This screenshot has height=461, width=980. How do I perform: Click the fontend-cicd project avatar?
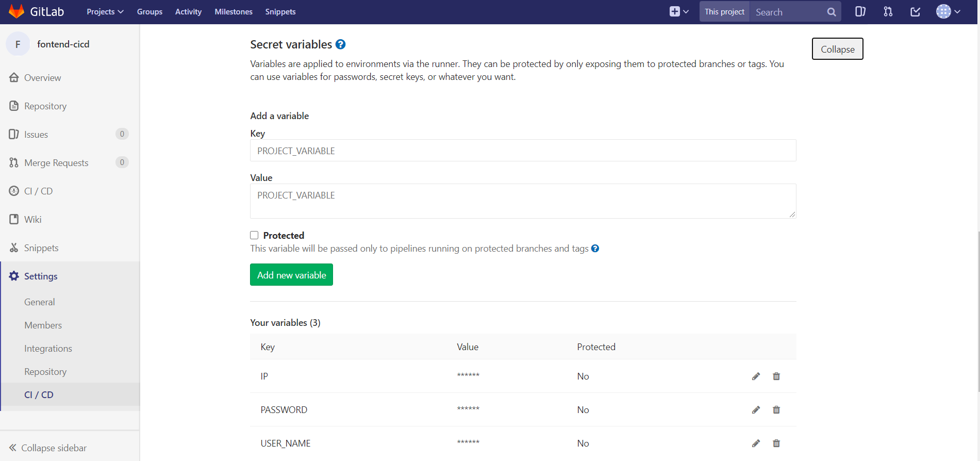18,44
